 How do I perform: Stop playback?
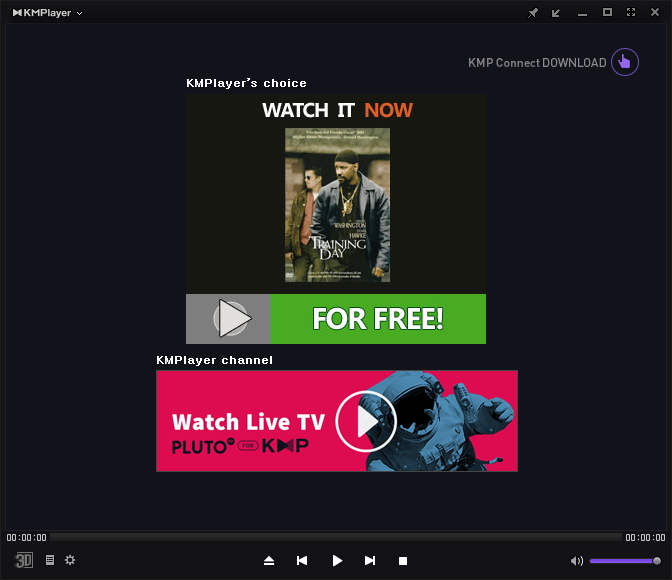click(403, 561)
